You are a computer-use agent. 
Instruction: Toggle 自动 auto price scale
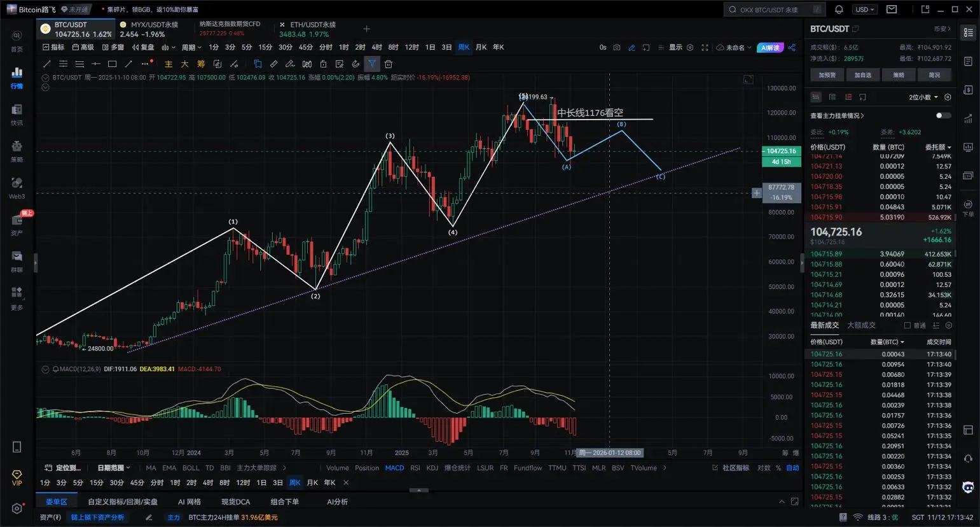point(792,468)
